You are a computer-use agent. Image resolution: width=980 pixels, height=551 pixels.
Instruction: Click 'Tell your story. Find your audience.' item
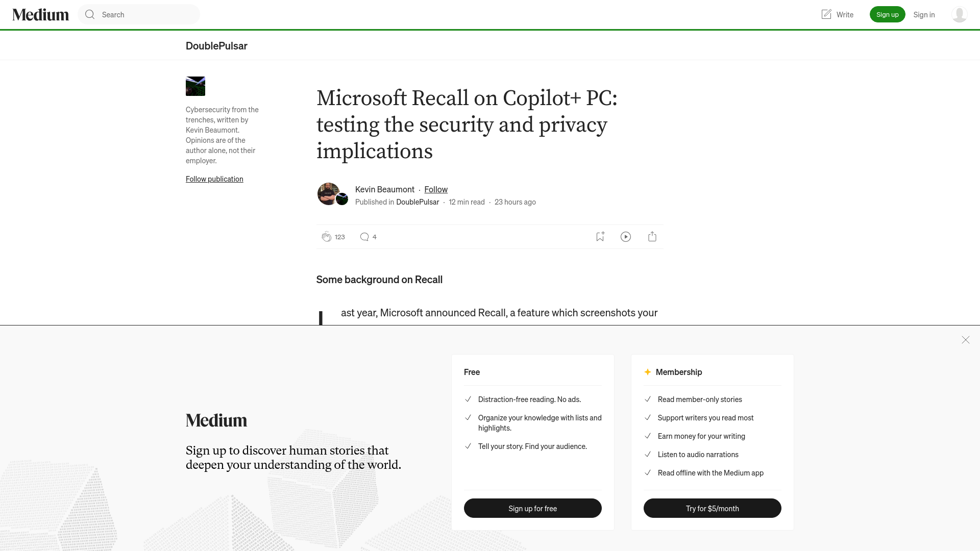click(532, 446)
